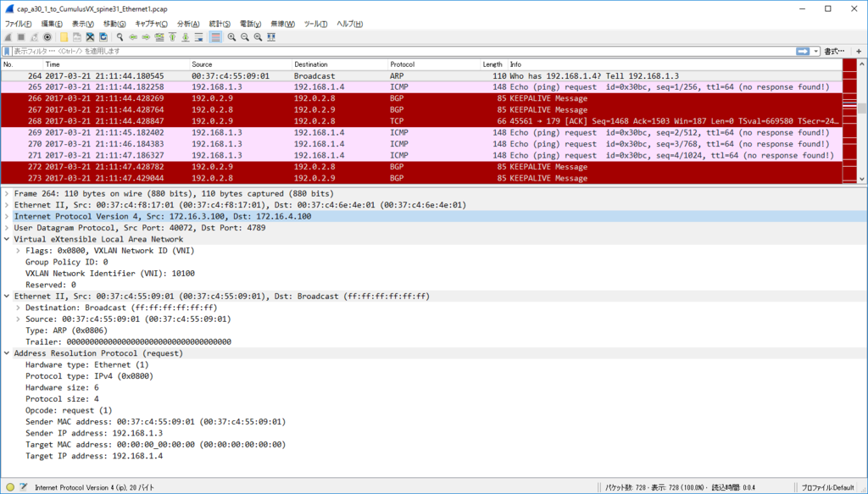868x494 pixels.
Task: Zoom in on packet text
Action: pos(231,37)
